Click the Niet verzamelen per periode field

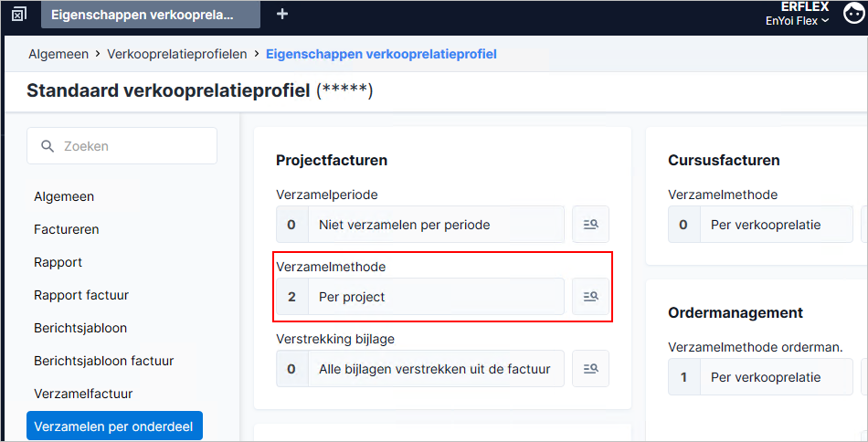(x=420, y=225)
